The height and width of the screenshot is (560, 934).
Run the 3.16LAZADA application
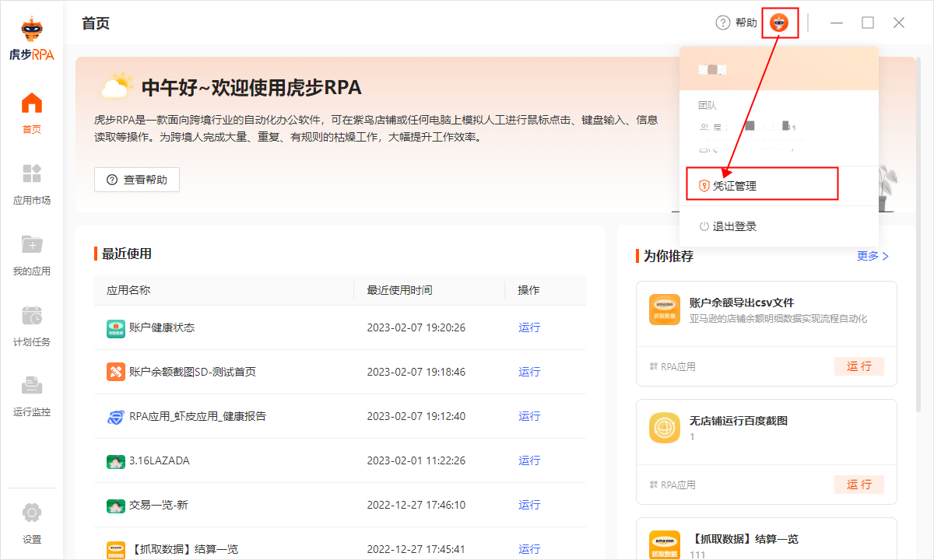(x=529, y=460)
